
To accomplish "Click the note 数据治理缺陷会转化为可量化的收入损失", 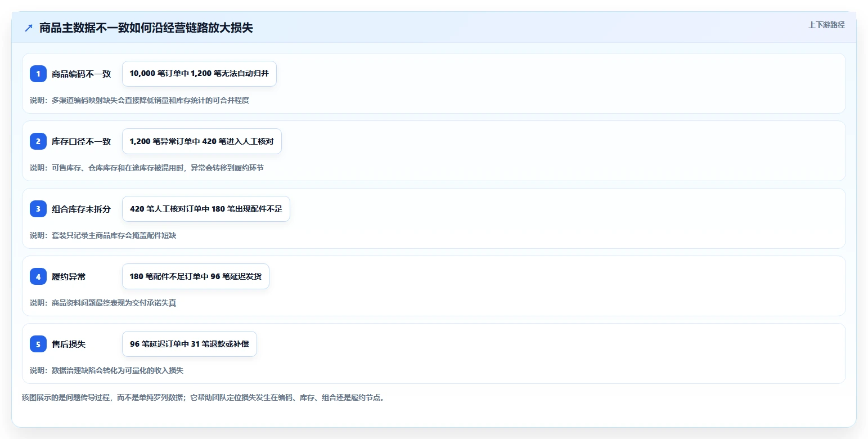I will (107, 370).
